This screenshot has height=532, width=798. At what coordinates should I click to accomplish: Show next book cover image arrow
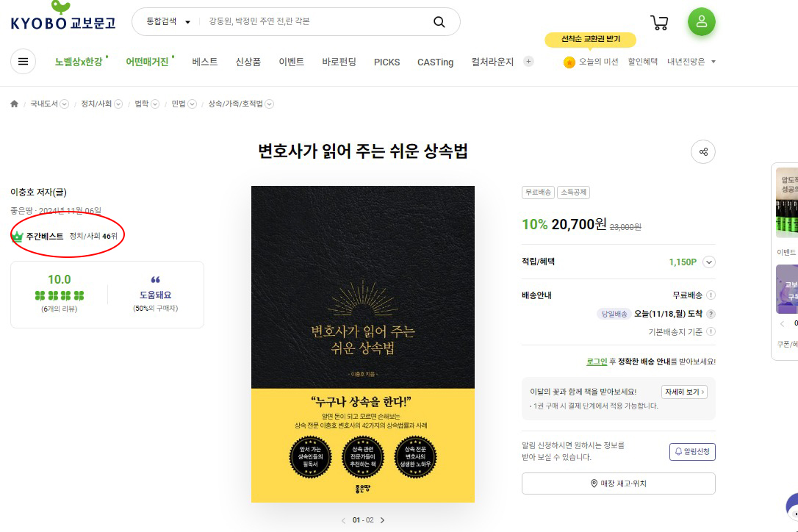[x=383, y=520]
